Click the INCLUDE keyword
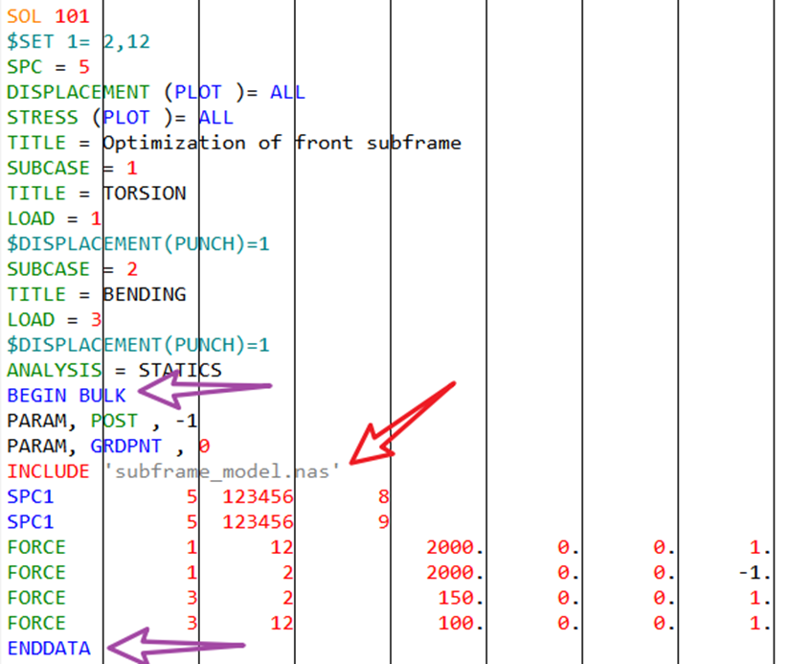This screenshot has height=664, width=812. 48,471
